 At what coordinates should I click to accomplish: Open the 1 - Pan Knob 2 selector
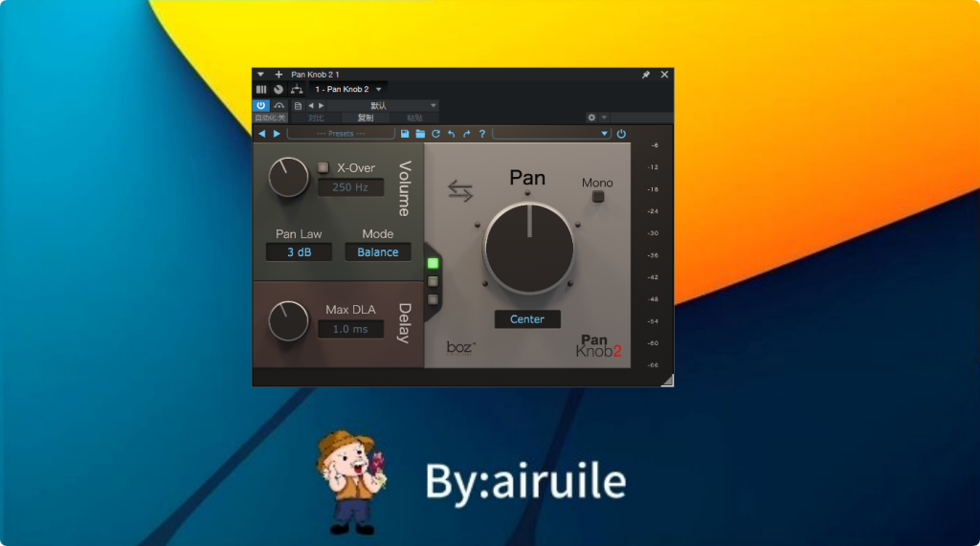click(348, 89)
